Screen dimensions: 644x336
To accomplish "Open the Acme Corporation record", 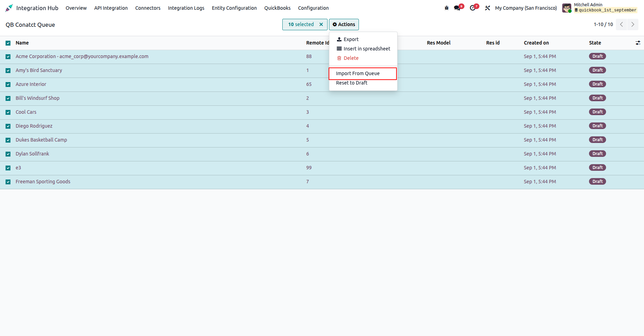I will pos(82,56).
